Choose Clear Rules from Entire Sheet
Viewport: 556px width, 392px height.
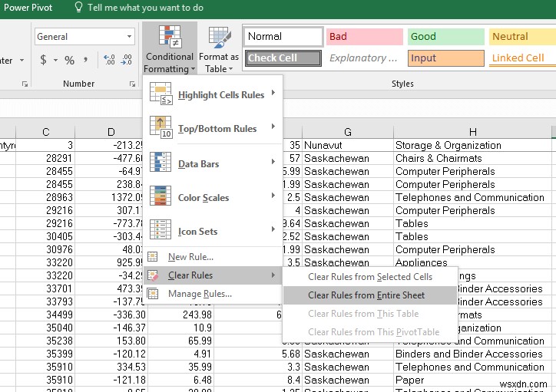(x=370, y=295)
